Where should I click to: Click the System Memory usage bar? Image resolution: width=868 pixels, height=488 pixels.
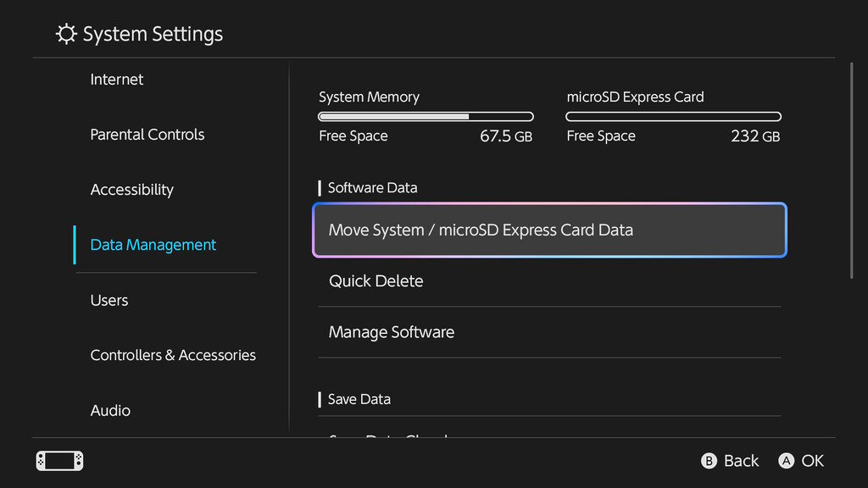[x=426, y=116]
